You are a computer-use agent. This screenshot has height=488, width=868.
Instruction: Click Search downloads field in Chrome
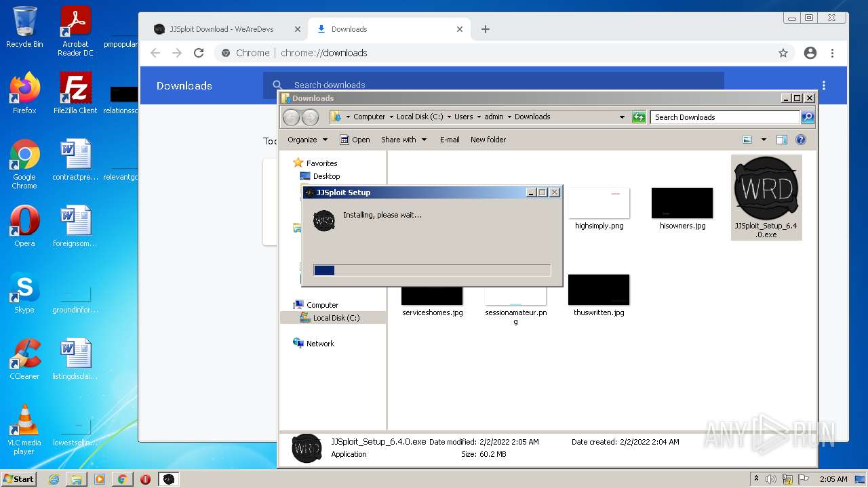[x=494, y=85]
